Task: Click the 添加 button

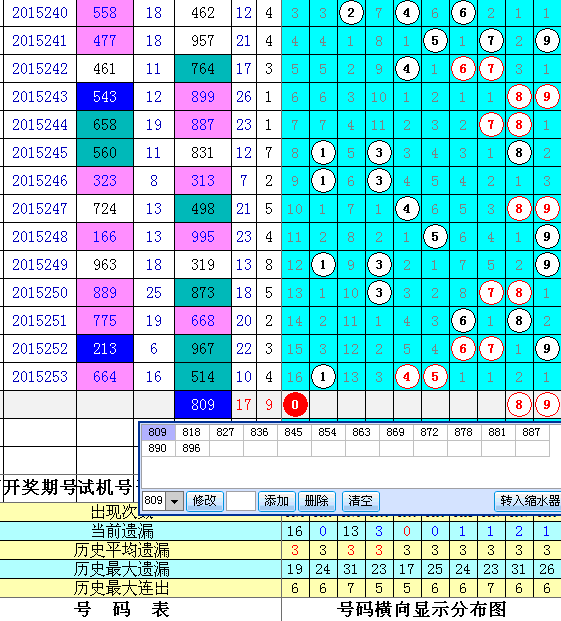Action: [x=276, y=501]
